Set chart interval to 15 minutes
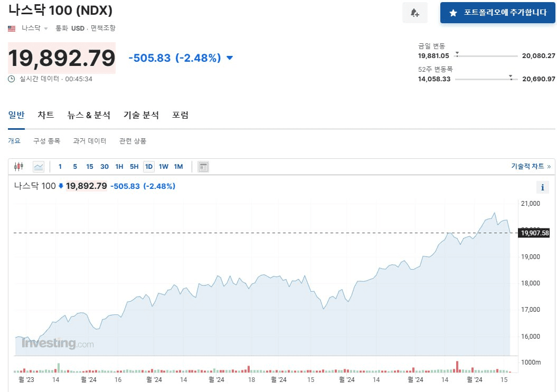Screen dimensions: 557x392 coord(90,167)
